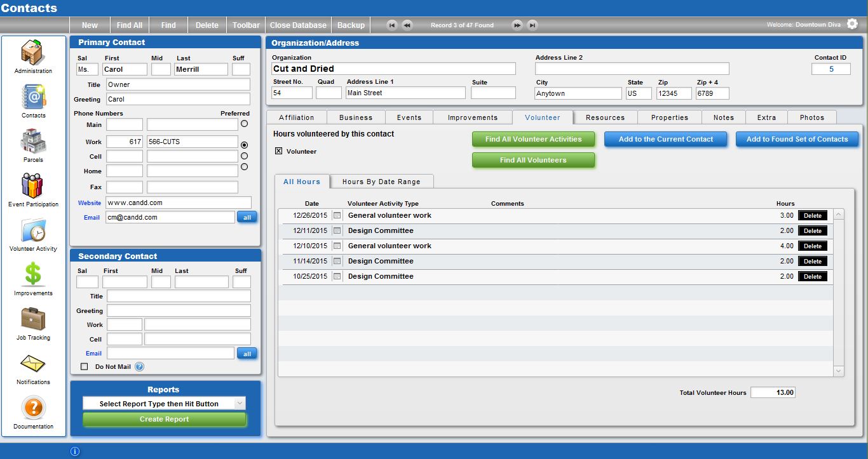868x459 pixels.
Task: Open Volunteer Activity folder icon
Action: 33,230
